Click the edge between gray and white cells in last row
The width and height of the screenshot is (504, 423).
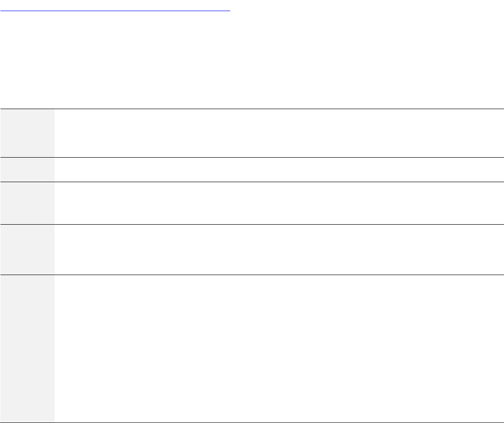[x=54, y=349]
